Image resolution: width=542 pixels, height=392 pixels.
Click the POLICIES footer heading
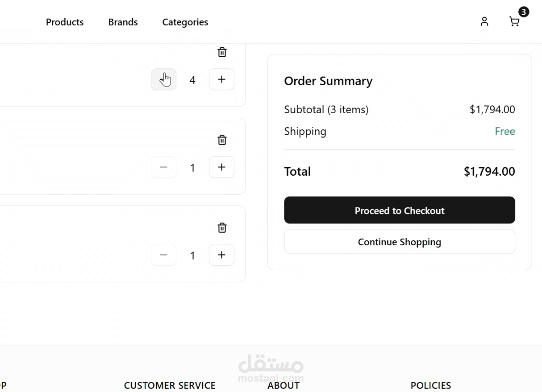tap(430, 385)
